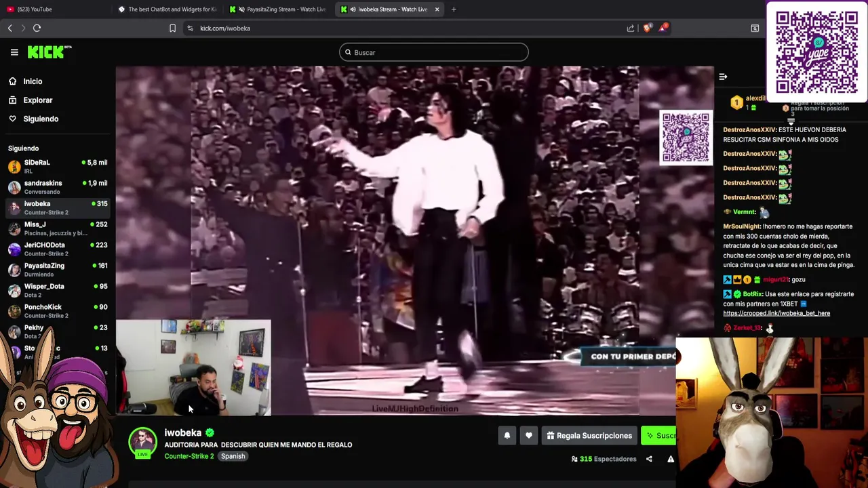
Task: Switch to PayasitaZing Stream tab
Action: (278, 9)
